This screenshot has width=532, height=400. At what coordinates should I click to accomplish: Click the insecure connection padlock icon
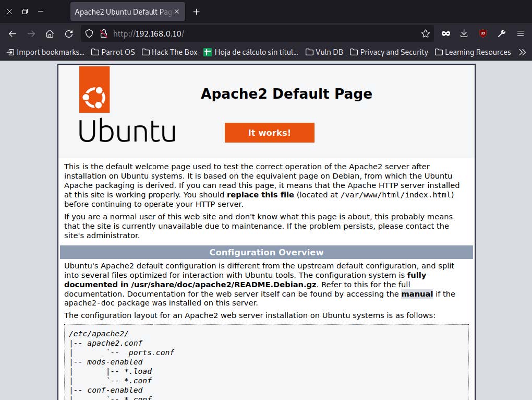point(104,33)
